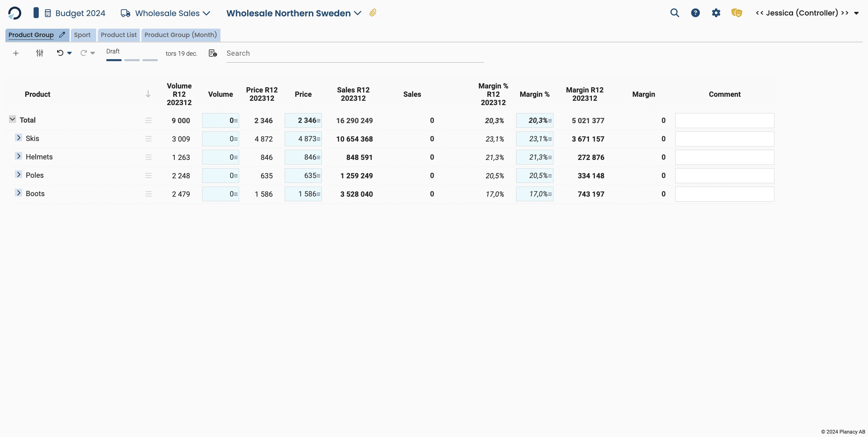Click the undo arrow button
Image resolution: width=868 pixels, height=437 pixels.
coord(60,53)
